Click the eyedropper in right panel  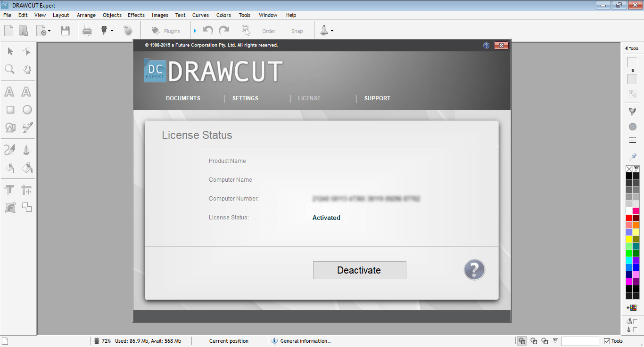(x=633, y=157)
